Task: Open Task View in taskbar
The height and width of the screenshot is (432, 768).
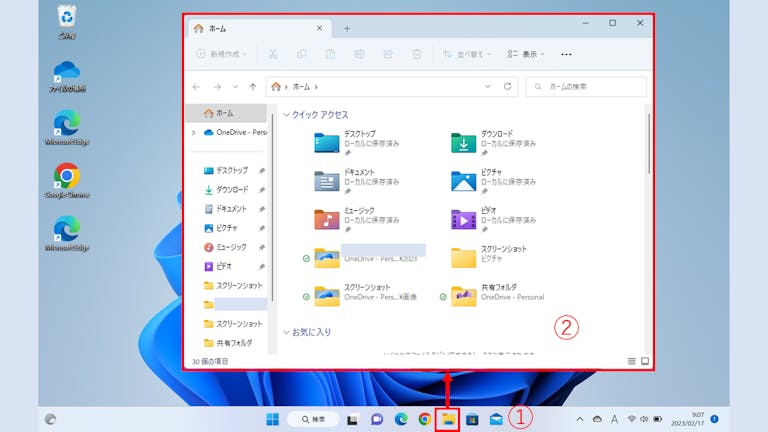Action: tap(352, 419)
